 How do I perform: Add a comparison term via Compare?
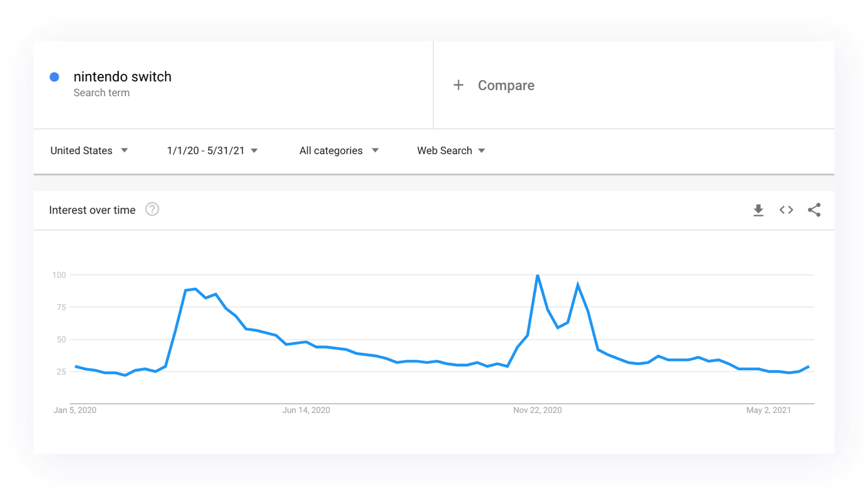pos(506,86)
